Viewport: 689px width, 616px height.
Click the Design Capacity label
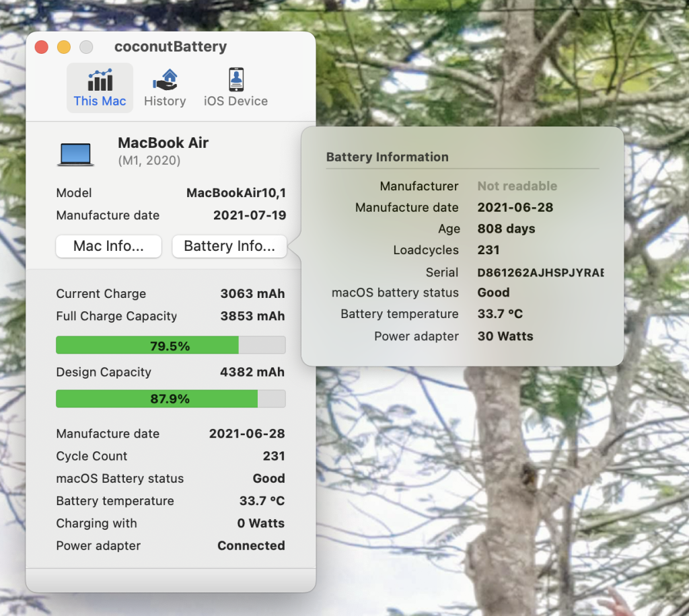pyautogui.click(x=104, y=373)
